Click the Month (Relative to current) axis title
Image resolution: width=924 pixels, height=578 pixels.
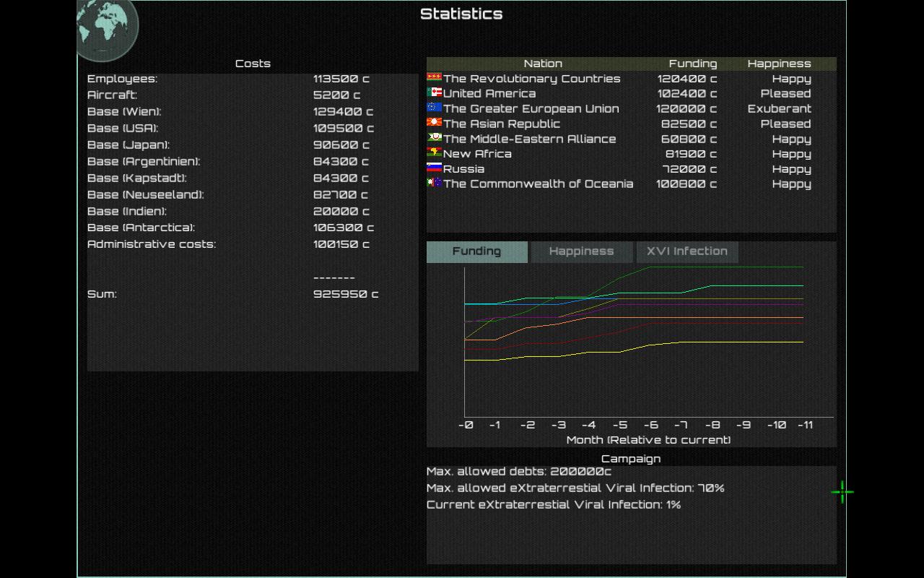pos(648,440)
